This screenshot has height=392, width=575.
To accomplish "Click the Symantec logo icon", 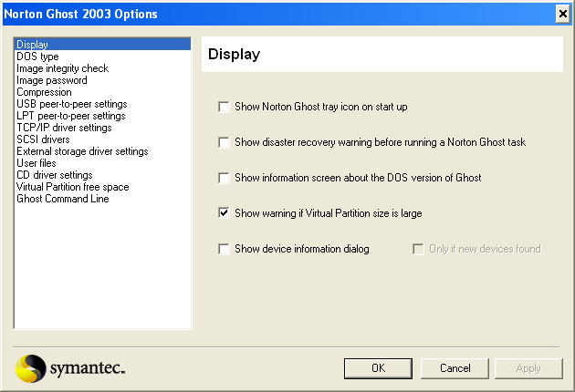I will pos(32,367).
